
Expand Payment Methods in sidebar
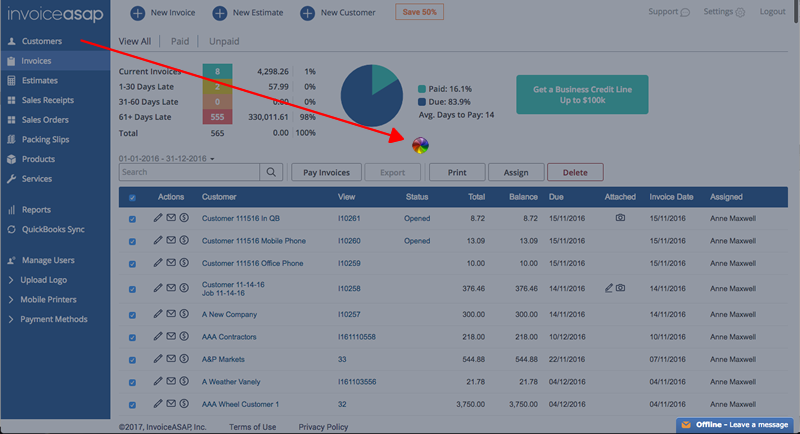pos(54,319)
